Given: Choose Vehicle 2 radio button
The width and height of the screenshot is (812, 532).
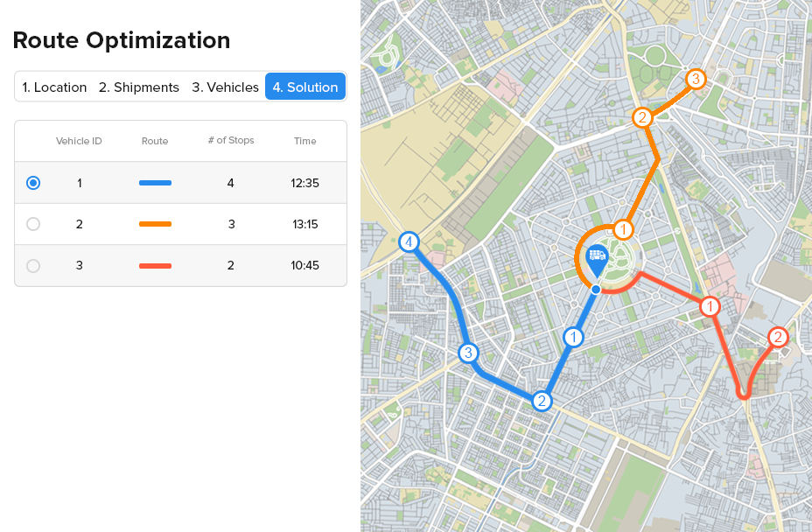Looking at the screenshot, I should 33,224.
